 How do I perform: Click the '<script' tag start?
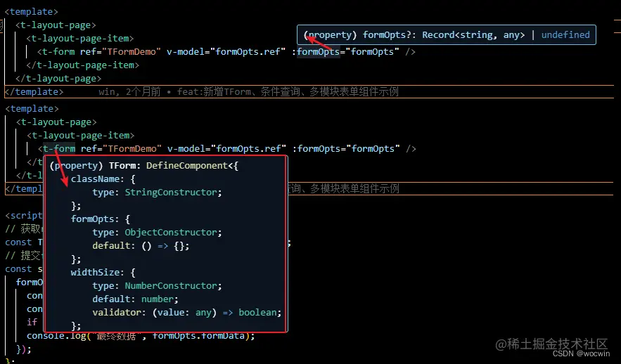(23, 215)
